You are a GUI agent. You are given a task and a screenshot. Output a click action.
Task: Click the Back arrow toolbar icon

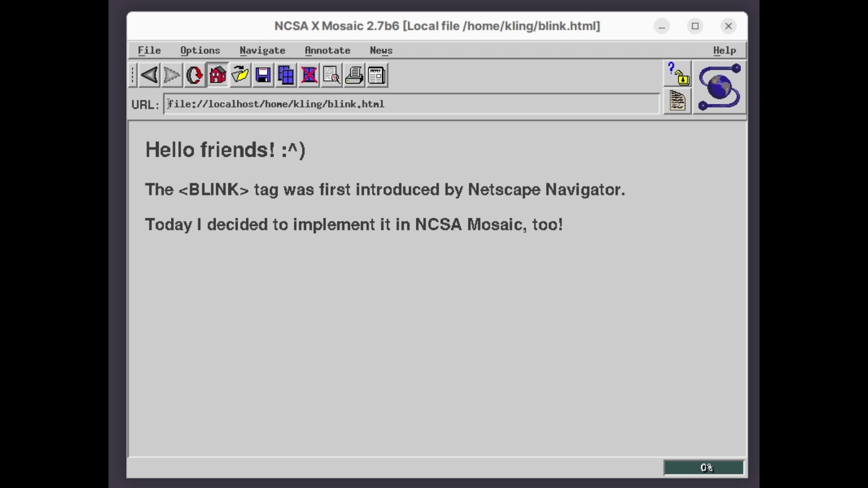[x=149, y=75]
